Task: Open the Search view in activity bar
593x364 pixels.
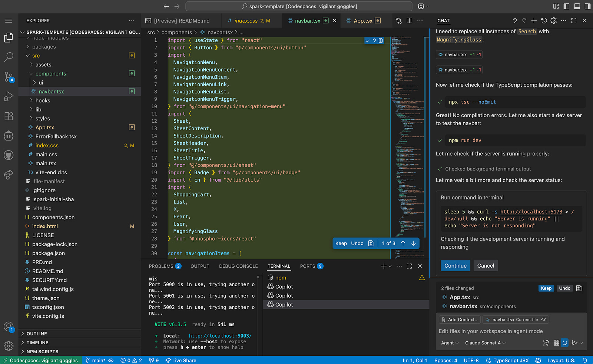Action: click(9, 57)
